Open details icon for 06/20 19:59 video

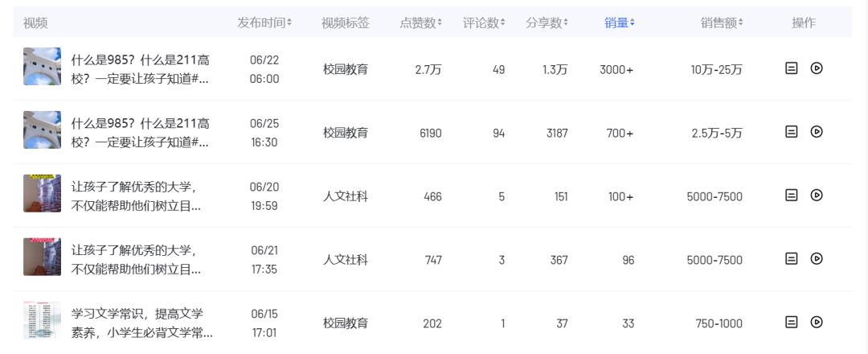pyautogui.click(x=792, y=195)
